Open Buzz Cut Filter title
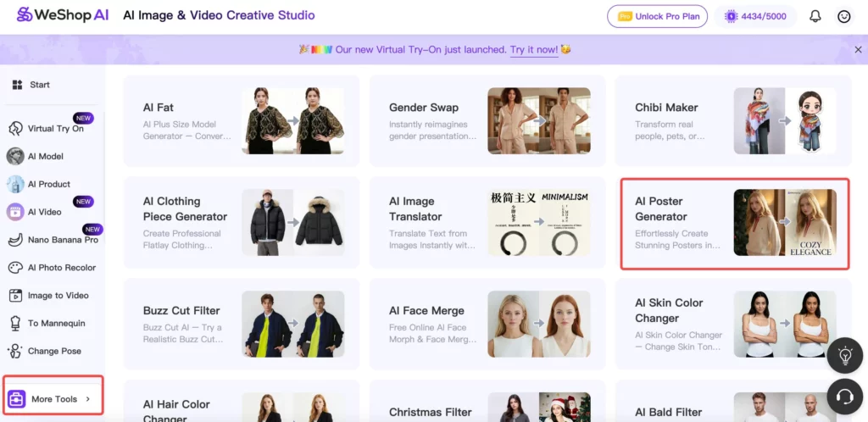868x422 pixels. tap(181, 311)
